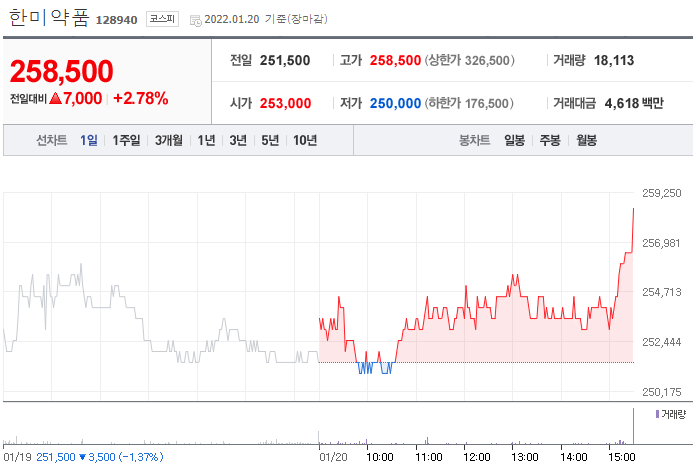Click the 252,444 price axis label
The width and height of the screenshot is (693, 473).
(662, 342)
